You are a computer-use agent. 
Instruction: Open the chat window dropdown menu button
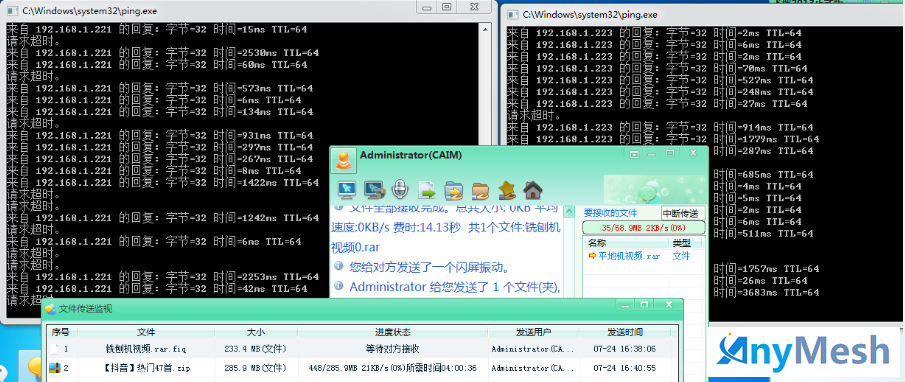(x=634, y=154)
